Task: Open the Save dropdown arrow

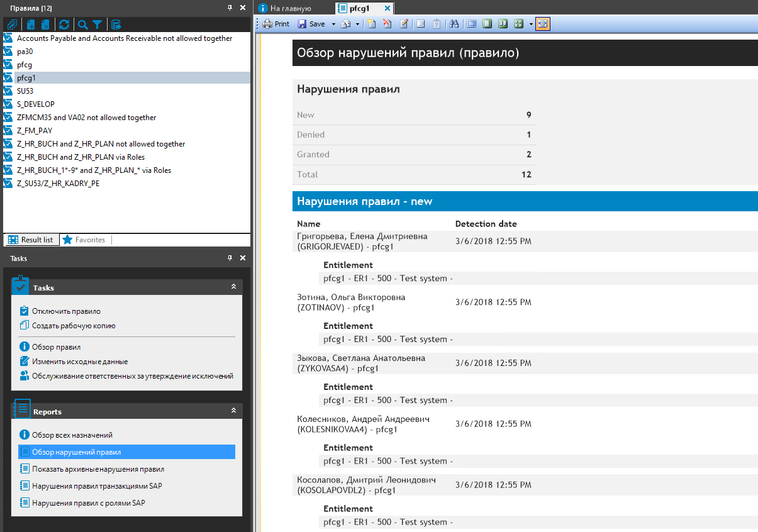Action: [x=333, y=24]
